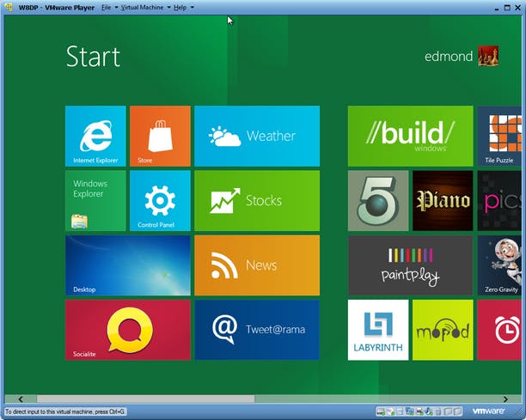Open the pink pics tile

(x=499, y=200)
